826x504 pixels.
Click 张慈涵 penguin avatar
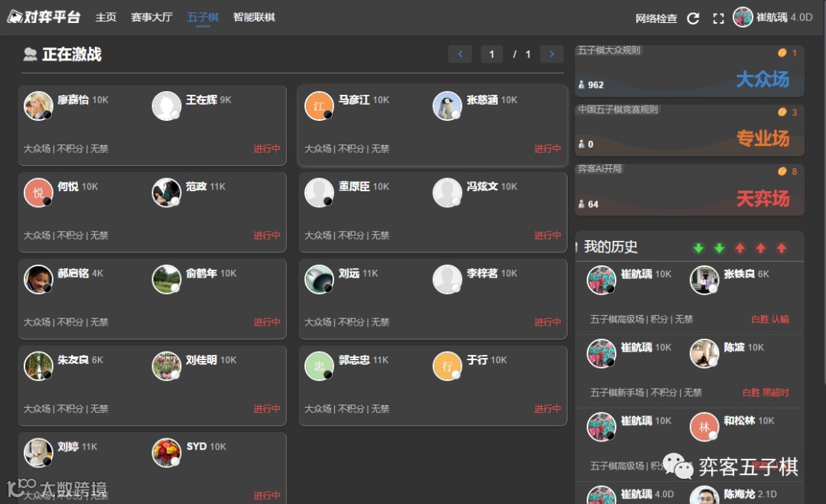[447, 106]
